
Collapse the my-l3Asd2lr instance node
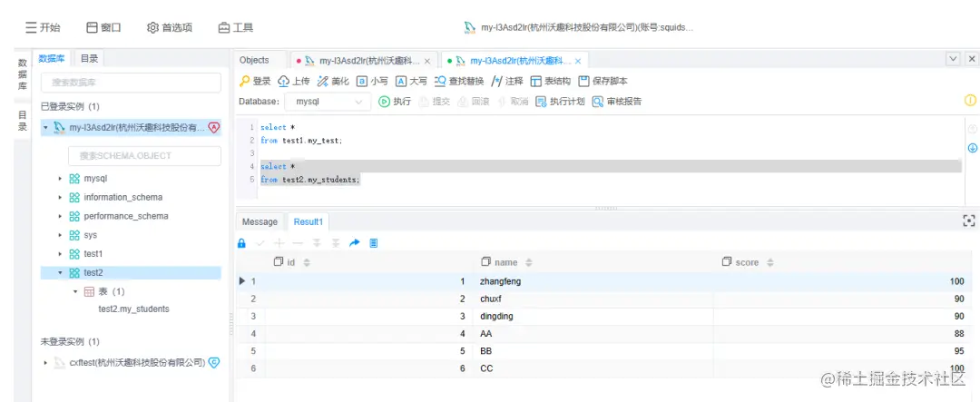click(45, 128)
